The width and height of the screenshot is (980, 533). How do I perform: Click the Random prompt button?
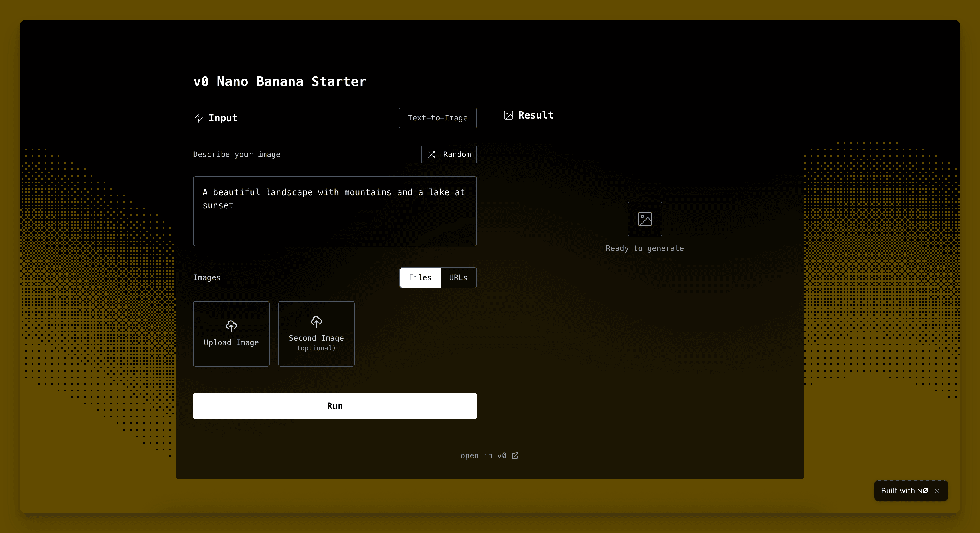449,155
